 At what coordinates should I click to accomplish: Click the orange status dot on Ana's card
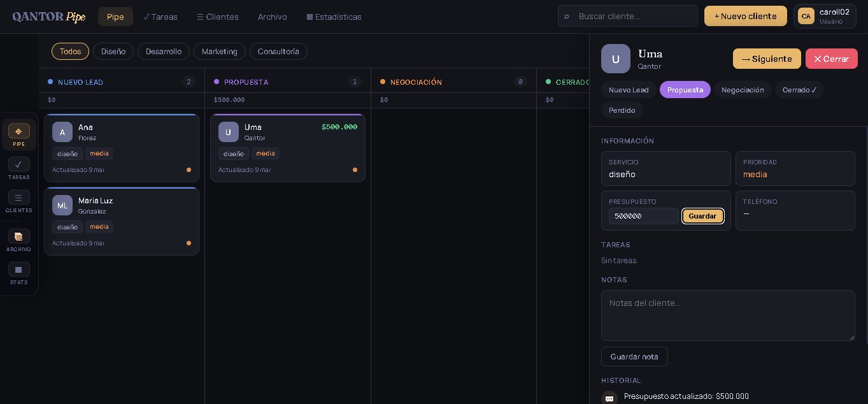point(189,170)
